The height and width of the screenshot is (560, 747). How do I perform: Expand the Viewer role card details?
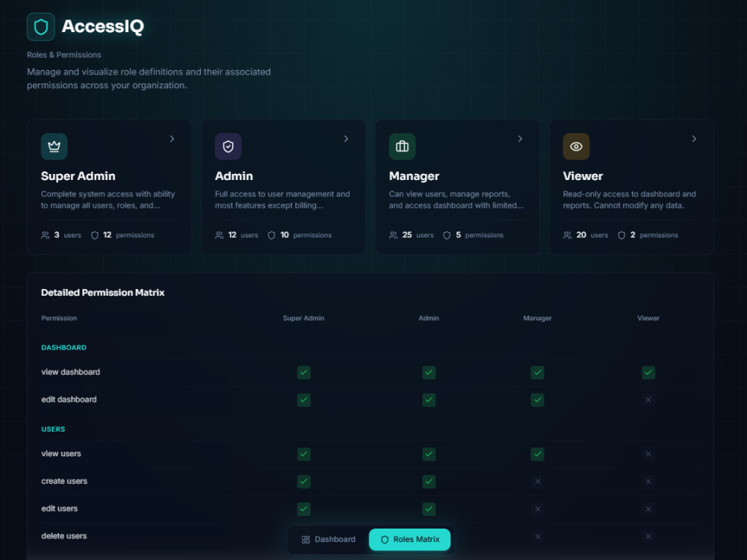click(x=693, y=138)
